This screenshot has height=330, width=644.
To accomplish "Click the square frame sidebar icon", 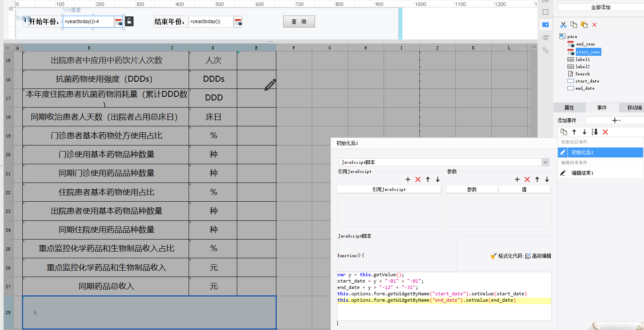I will [x=546, y=12].
